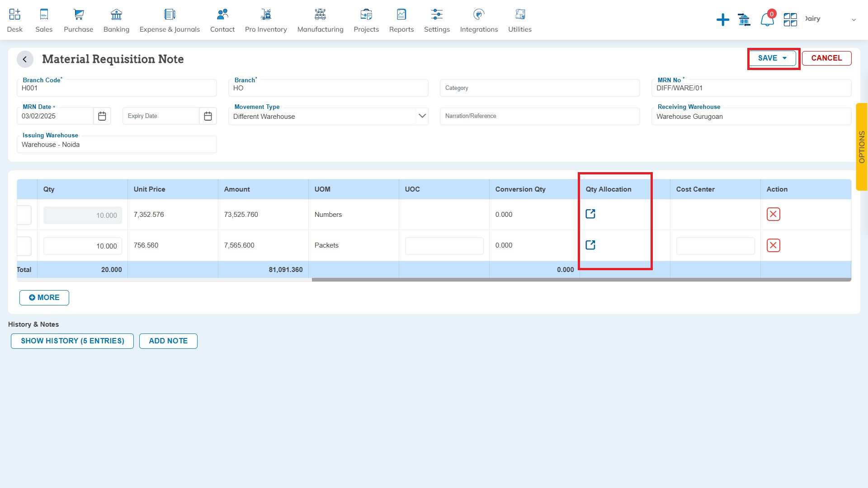The height and width of the screenshot is (488, 868).
Task: Click the Expiry Date input
Action: (x=161, y=116)
